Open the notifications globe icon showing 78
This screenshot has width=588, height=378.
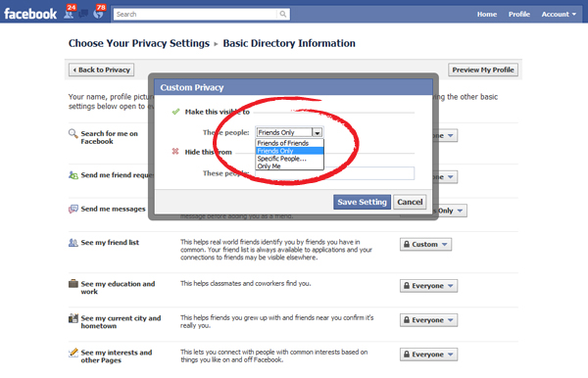(98, 14)
